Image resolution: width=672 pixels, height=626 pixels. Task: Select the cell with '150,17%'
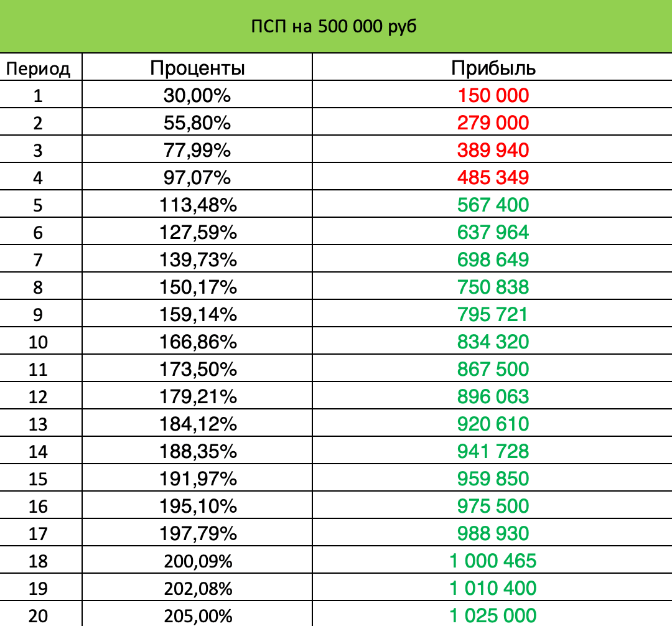pyautogui.click(x=198, y=287)
